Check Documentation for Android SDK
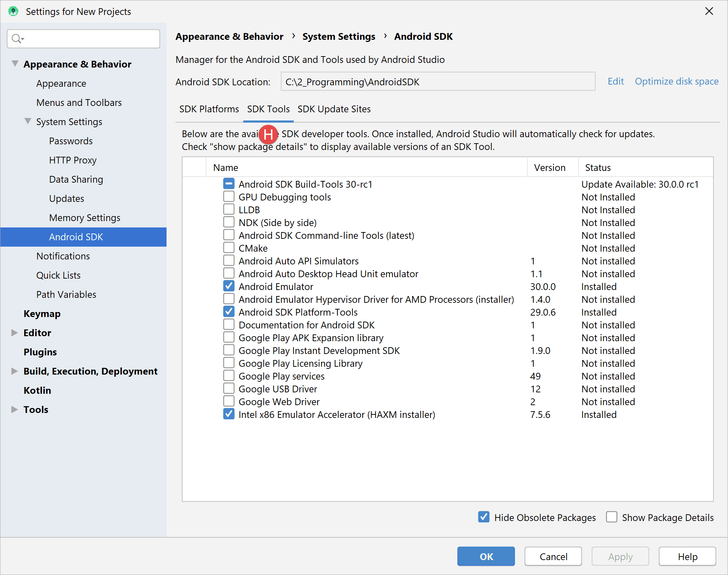728x575 pixels. point(229,324)
